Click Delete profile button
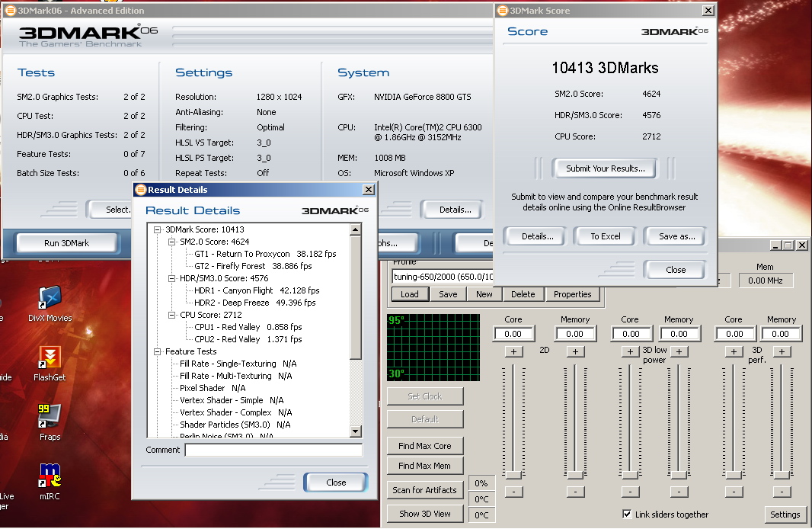 point(523,294)
